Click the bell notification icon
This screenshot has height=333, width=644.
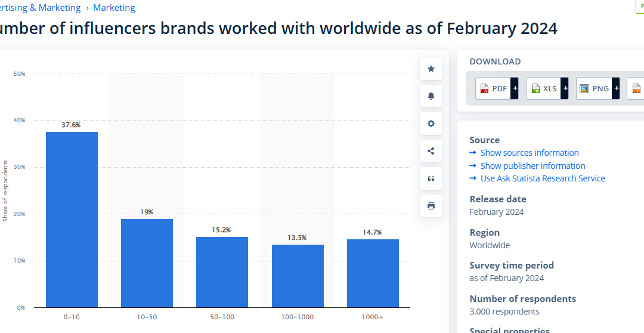tap(431, 96)
